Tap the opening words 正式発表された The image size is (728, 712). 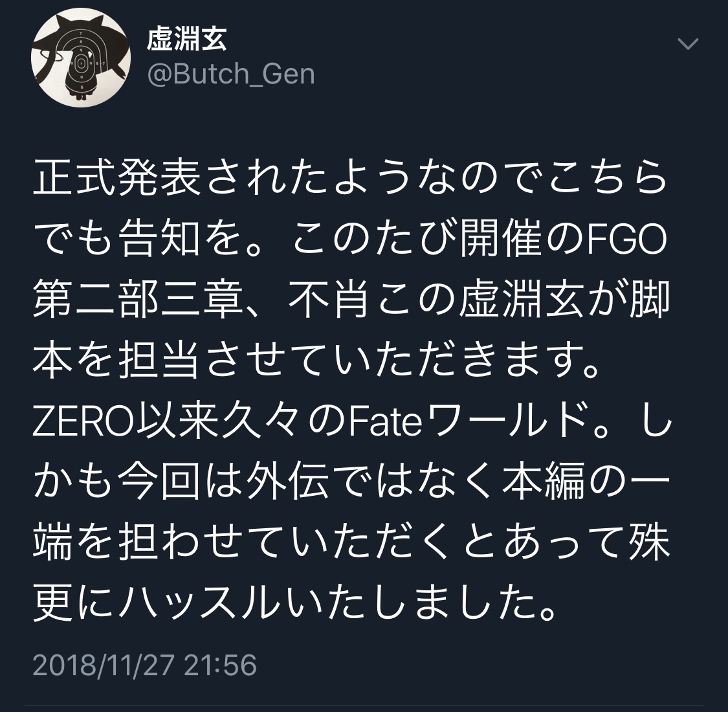181,179
